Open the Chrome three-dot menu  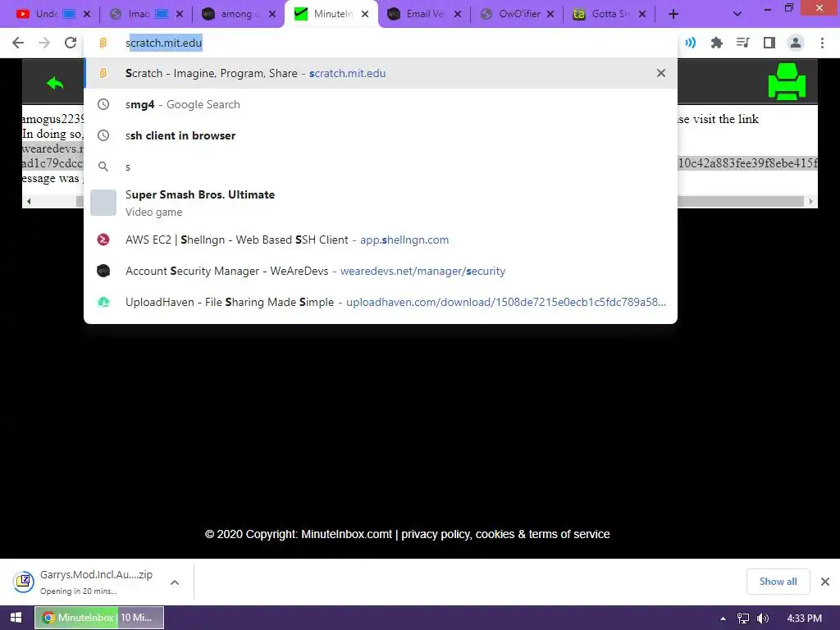822,43
